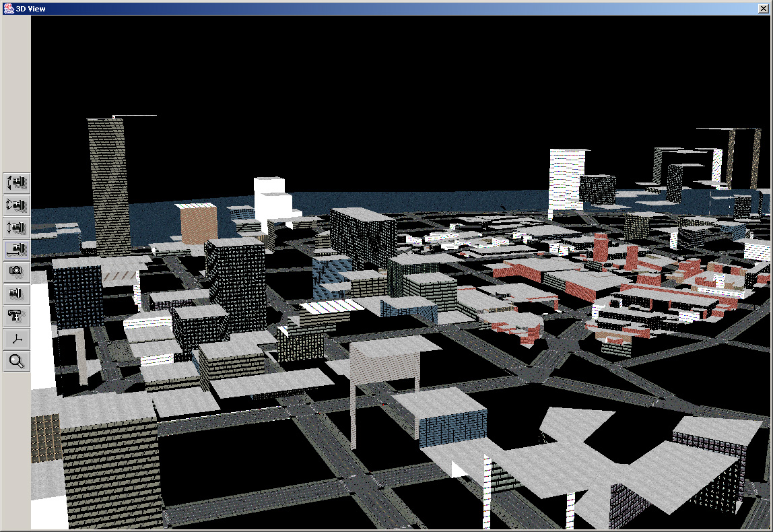Select the magnifying glass zoom tool
Image resolution: width=773 pixels, height=532 pixels.
16,361
